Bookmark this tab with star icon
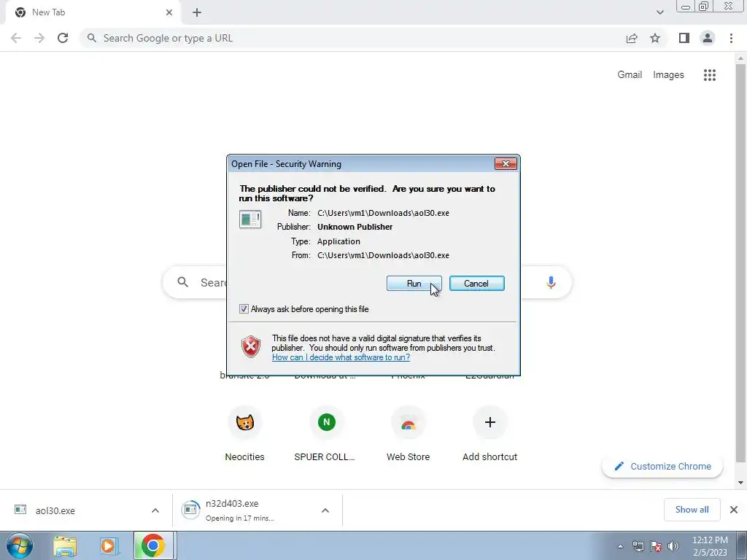Screen dimensions: 747x560 (655, 38)
